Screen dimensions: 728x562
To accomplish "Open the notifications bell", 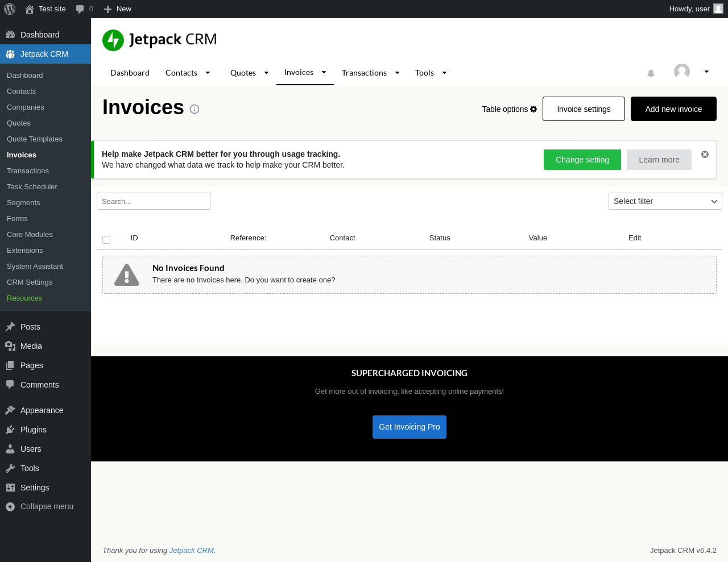I will click(x=651, y=73).
